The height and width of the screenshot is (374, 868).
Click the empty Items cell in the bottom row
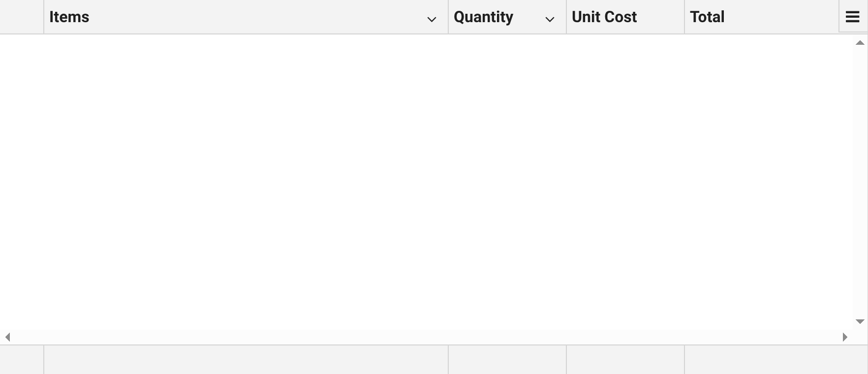(x=246, y=360)
